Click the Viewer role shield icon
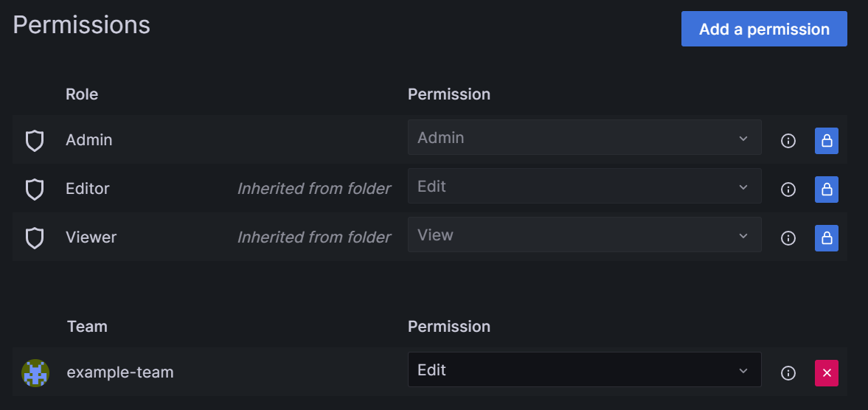 pyautogui.click(x=35, y=238)
